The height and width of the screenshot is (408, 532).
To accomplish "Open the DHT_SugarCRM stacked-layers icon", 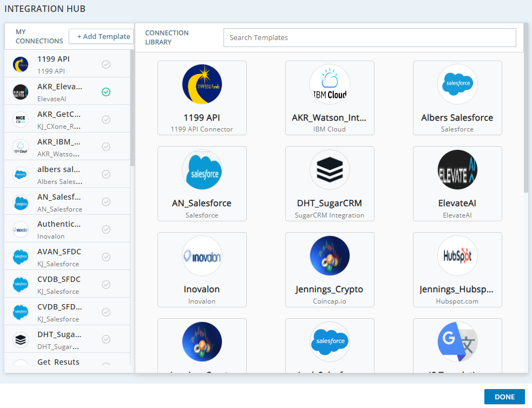I will [x=330, y=170].
